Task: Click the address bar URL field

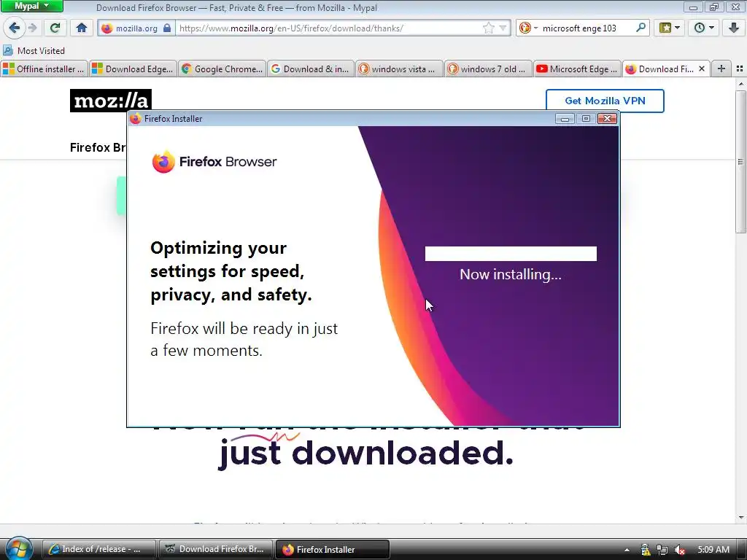Action: click(329, 28)
